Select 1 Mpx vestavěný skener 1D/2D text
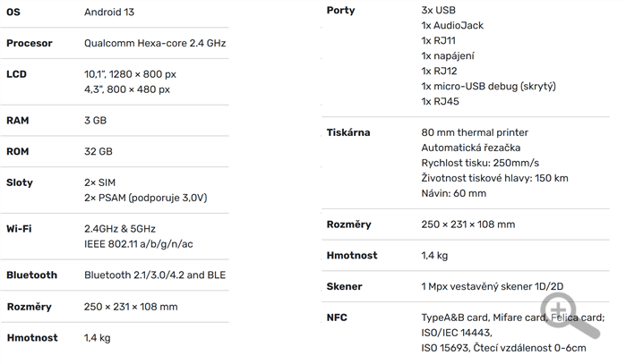 pyautogui.click(x=493, y=286)
